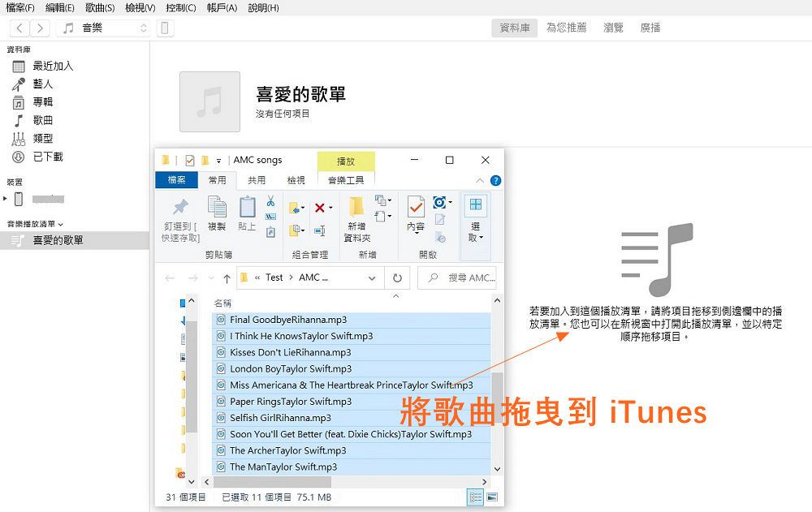This screenshot has height=512, width=812.
Task: Click the 貼上 paste button in ribbon
Action: [247, 213]
